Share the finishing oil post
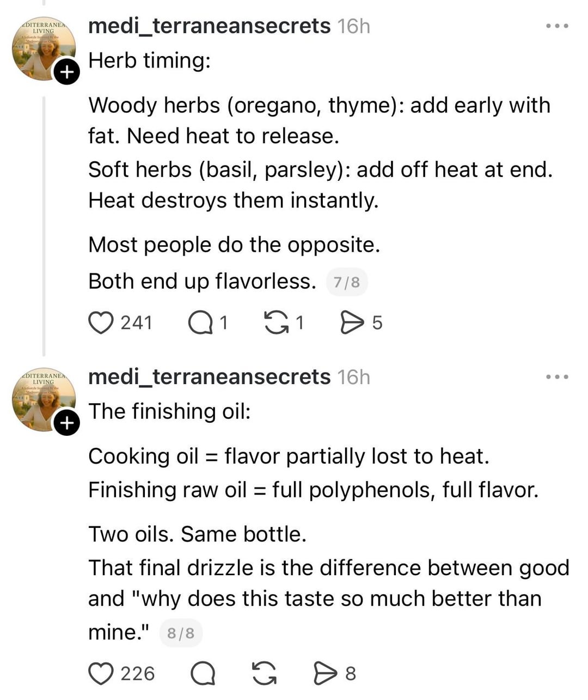The image size is (588, 700). (326, 673)
